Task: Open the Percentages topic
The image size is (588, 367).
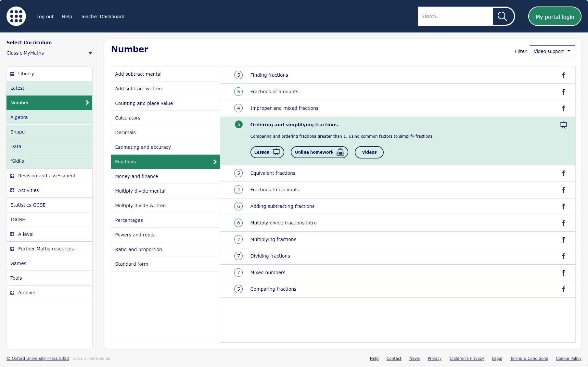Action: (x=165, y=220)
